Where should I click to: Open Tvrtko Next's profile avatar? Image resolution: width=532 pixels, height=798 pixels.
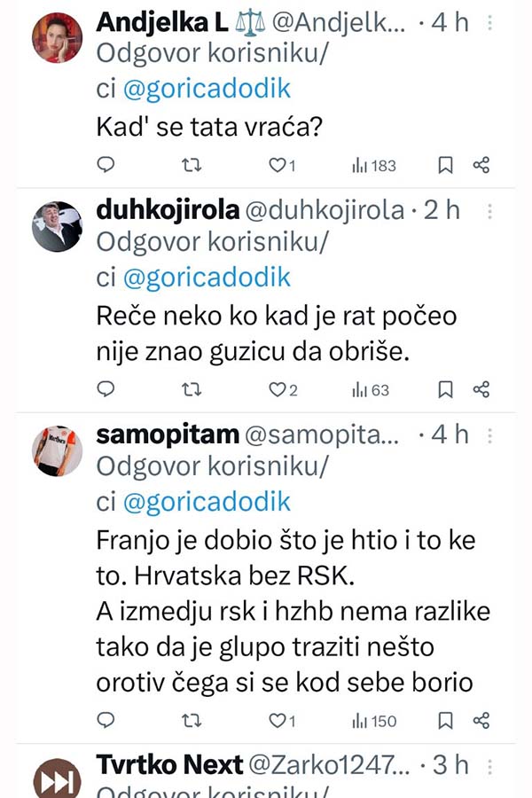pyautogui.click(x=58, y=778)
